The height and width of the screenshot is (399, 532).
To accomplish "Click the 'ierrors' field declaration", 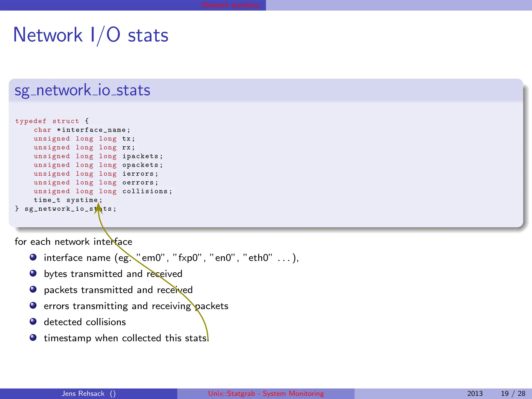I will point(96,174).
